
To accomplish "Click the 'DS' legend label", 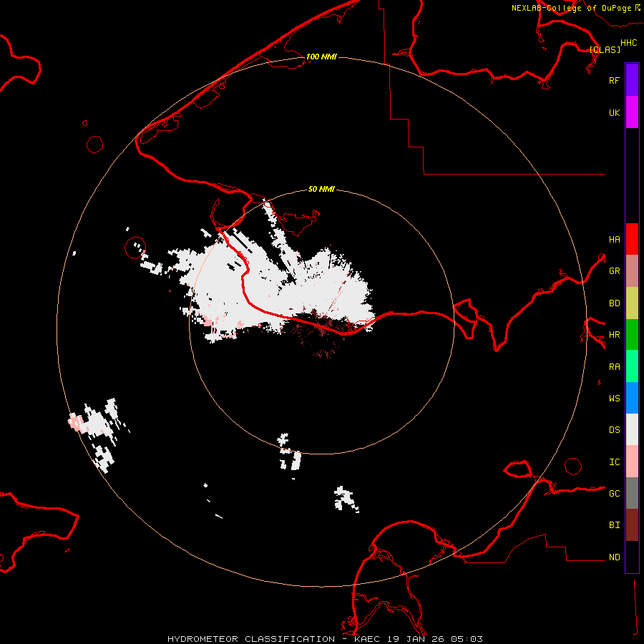I will click(614, 430).
